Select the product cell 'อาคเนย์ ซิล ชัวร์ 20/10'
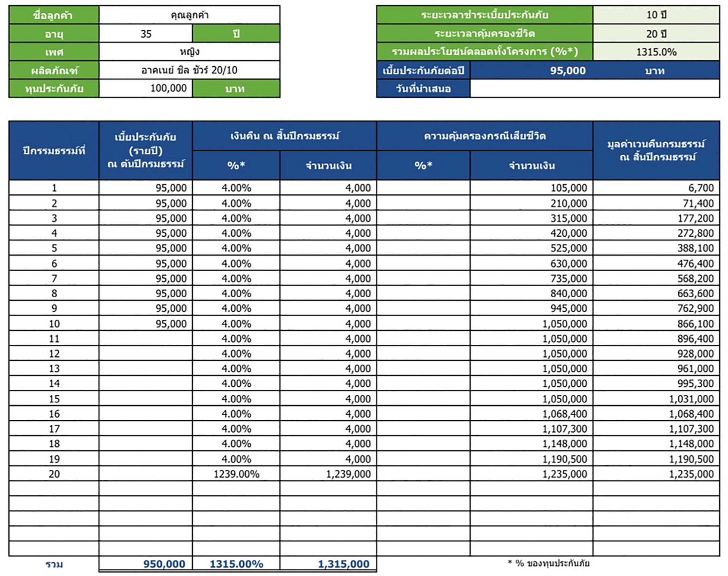The image size is (728, 576). coord(189,70)
